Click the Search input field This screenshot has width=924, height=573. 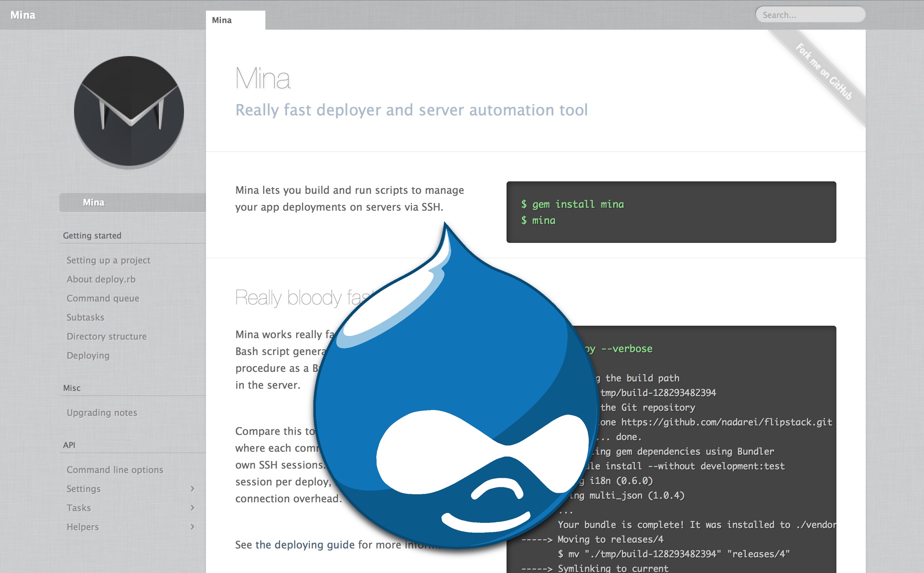[x=810, y=15]
